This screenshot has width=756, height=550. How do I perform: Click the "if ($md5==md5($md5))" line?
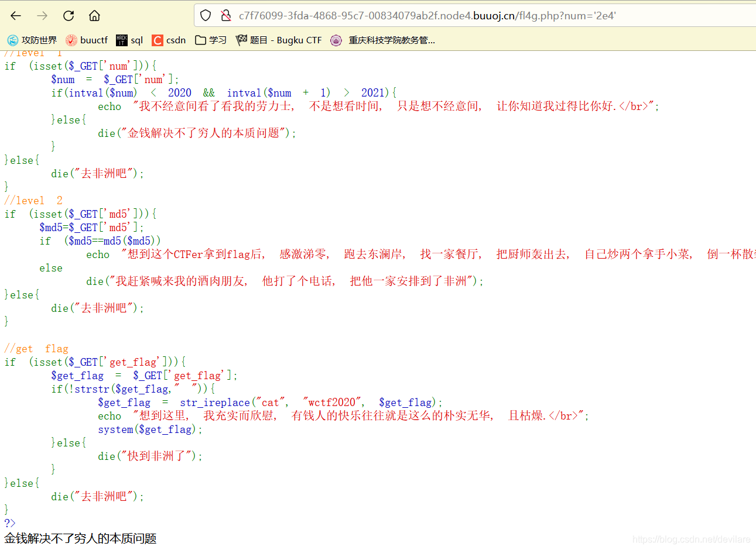pyautogui.click(x=100, y=240)
